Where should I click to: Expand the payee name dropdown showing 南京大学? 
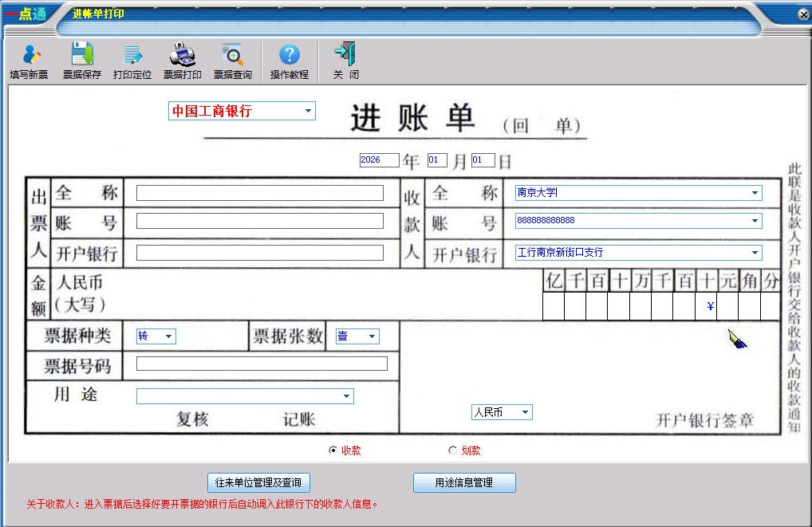point(755,192)
